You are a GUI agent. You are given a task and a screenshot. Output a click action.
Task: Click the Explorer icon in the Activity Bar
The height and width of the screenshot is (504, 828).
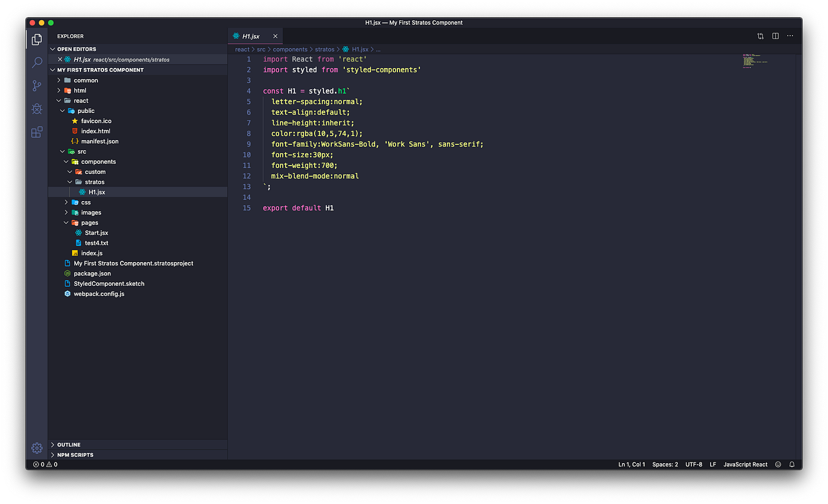37,39
